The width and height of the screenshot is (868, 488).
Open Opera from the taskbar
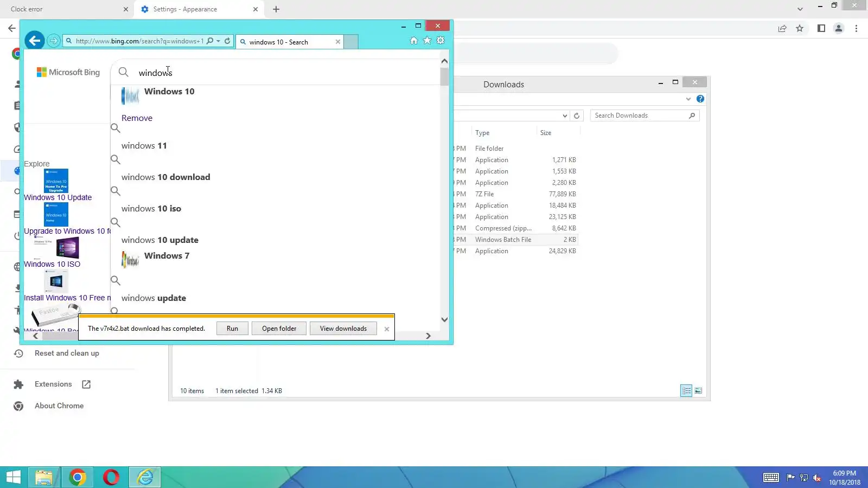pyautogui.click(x=111, y=477)
